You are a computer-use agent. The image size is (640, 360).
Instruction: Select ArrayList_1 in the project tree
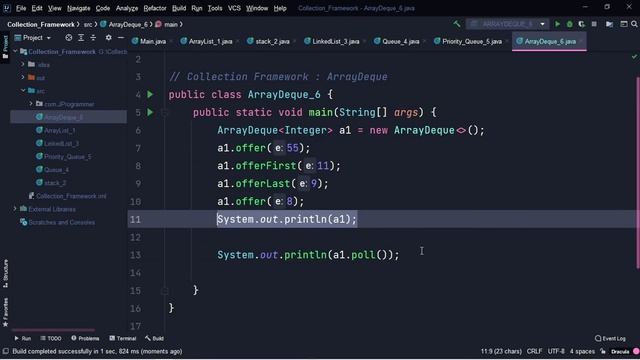55,130
